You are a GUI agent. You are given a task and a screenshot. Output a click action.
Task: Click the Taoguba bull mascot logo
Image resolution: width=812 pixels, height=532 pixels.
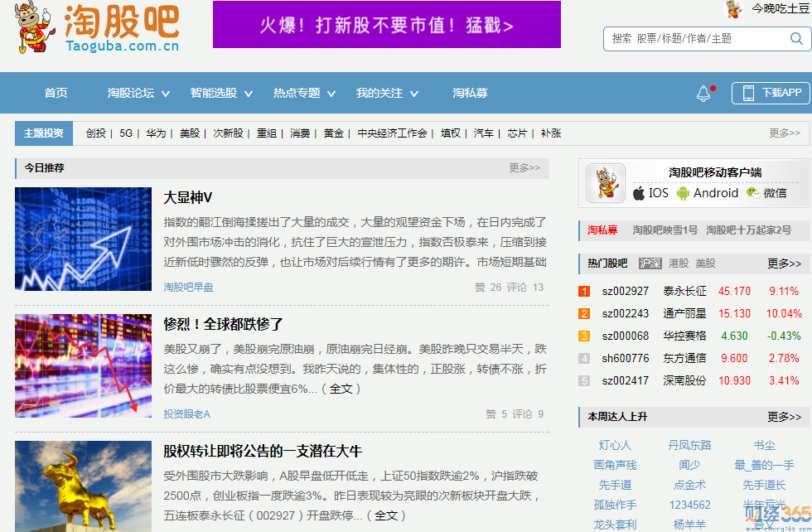[36, 27]
